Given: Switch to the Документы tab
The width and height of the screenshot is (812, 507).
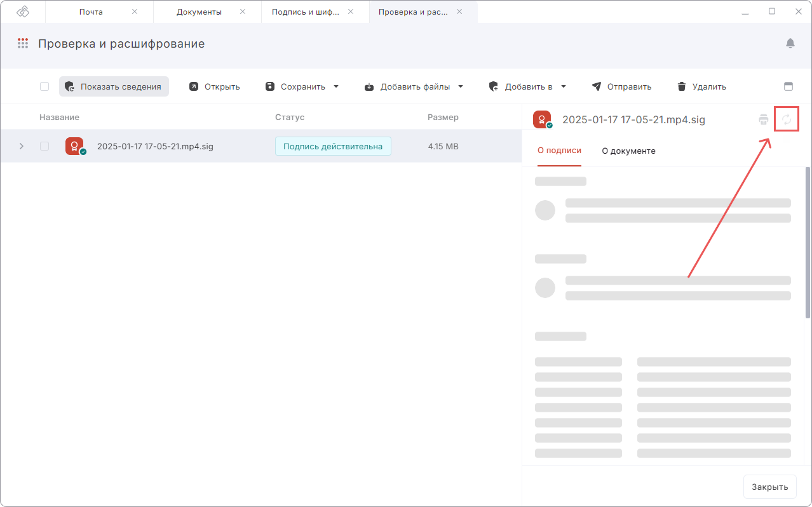Looking at the screenshot, I should [199, 11].
